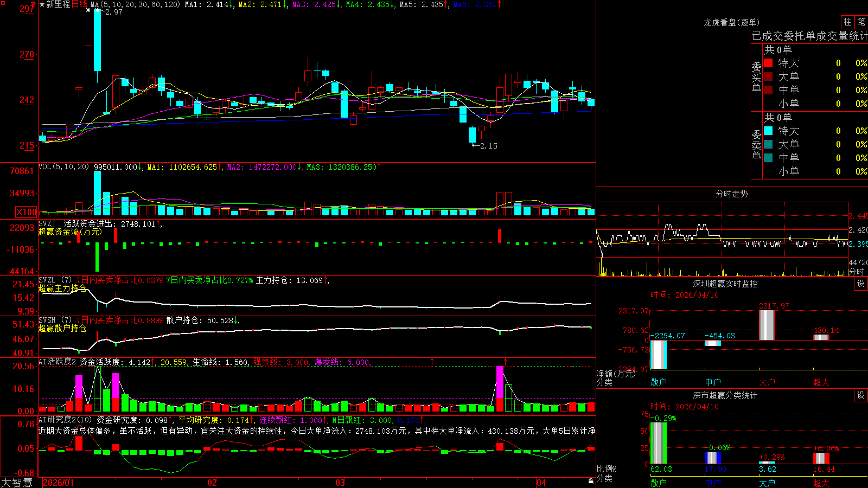Screen dimensions: 868x488
Task: Click the blue 中户 ratio bar at 17.90
Action: (713, 458)
